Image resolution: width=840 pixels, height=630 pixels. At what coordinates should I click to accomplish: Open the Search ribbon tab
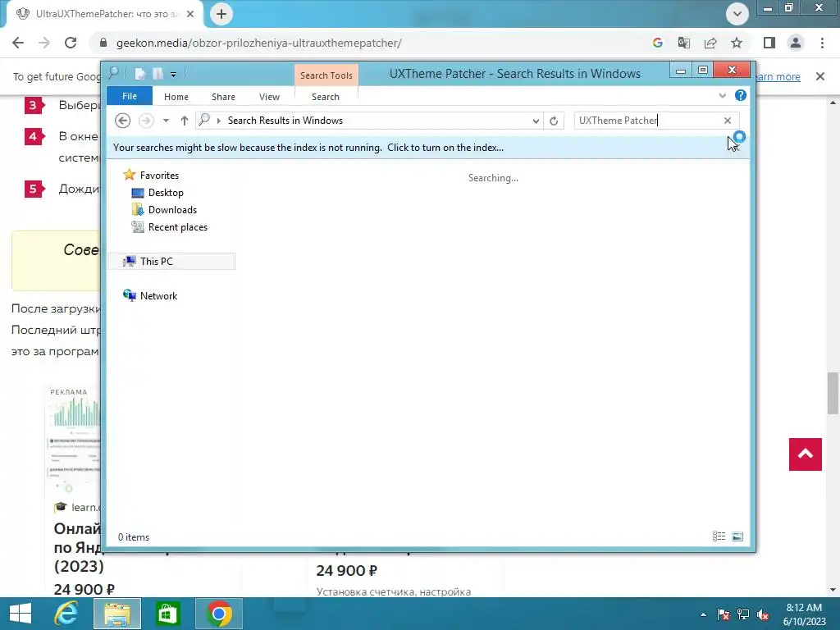(326, 97)
